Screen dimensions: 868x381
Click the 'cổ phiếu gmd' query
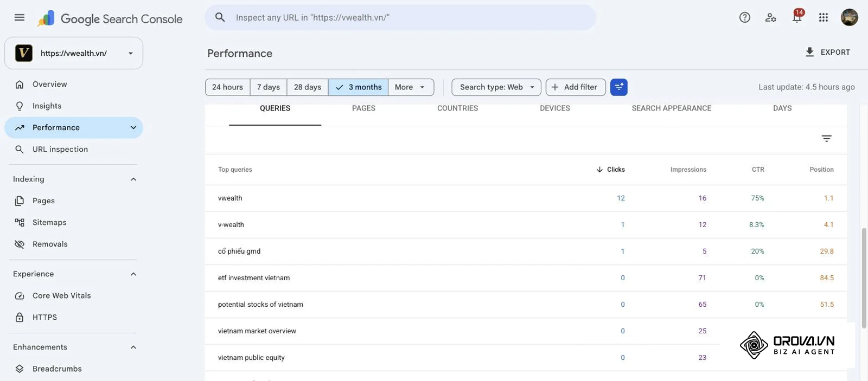239,251
